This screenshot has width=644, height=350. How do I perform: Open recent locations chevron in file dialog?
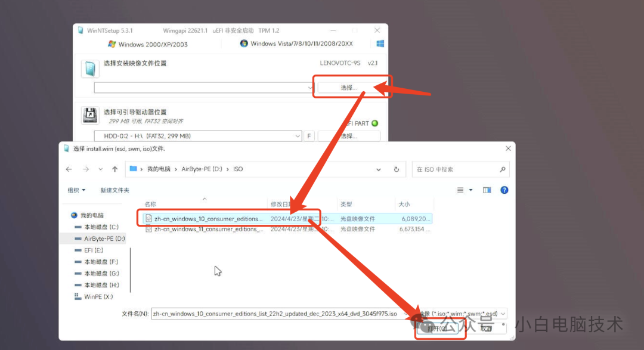[x=101, y=169]
